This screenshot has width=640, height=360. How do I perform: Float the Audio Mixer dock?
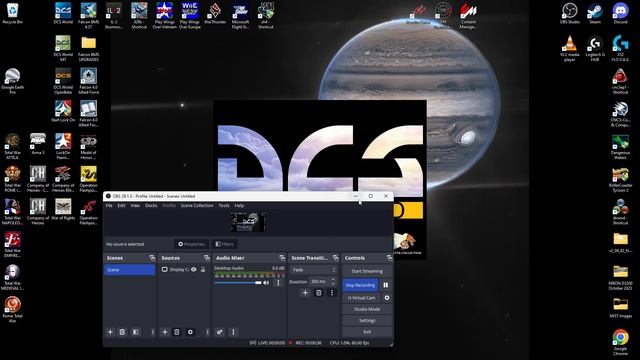coord(282,258)
